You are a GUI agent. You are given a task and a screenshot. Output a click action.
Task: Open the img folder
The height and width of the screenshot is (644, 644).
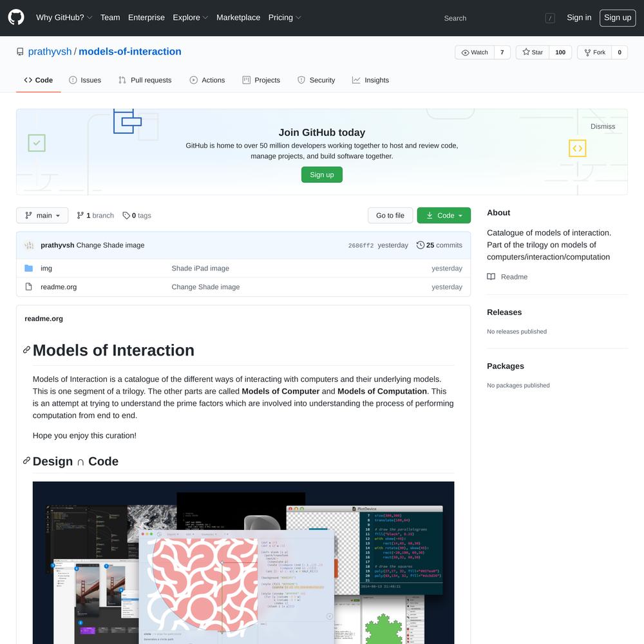[46, 268]
